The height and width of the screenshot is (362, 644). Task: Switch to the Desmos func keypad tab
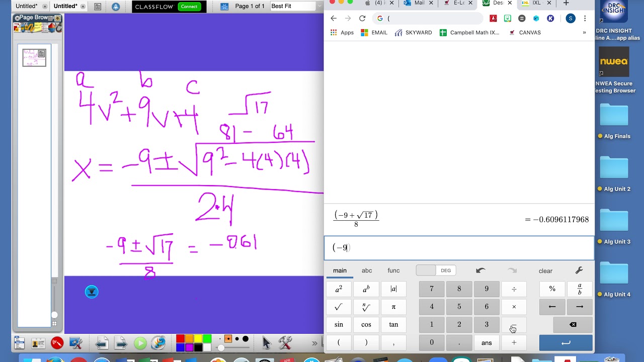tap(393, 270)
